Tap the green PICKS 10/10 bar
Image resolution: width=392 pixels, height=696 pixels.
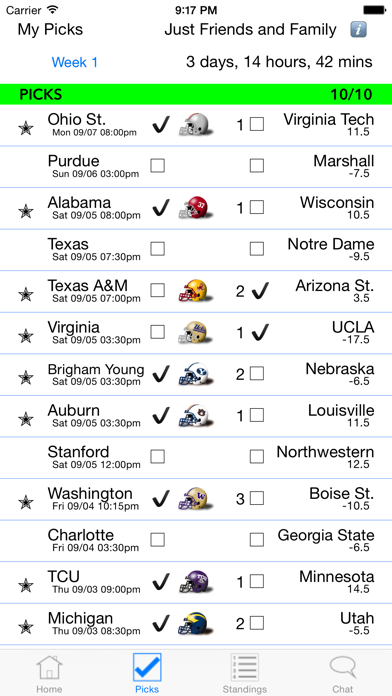tap(196, 94)
